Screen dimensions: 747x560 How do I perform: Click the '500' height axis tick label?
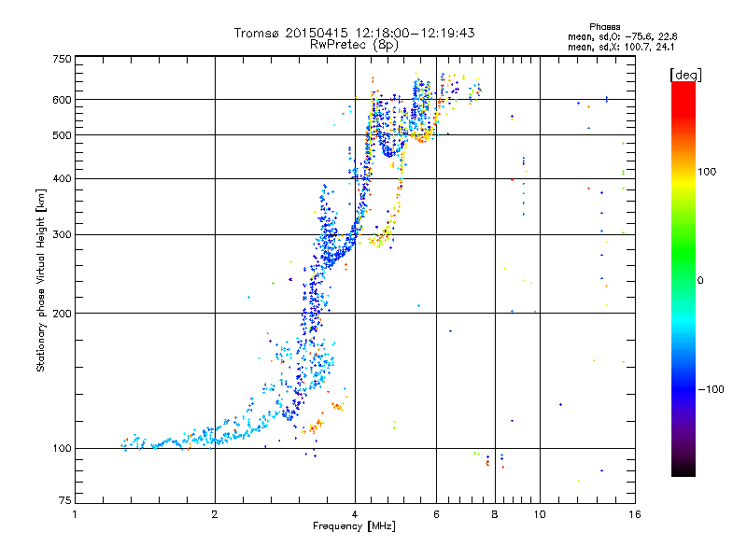(x=62, y=135)
